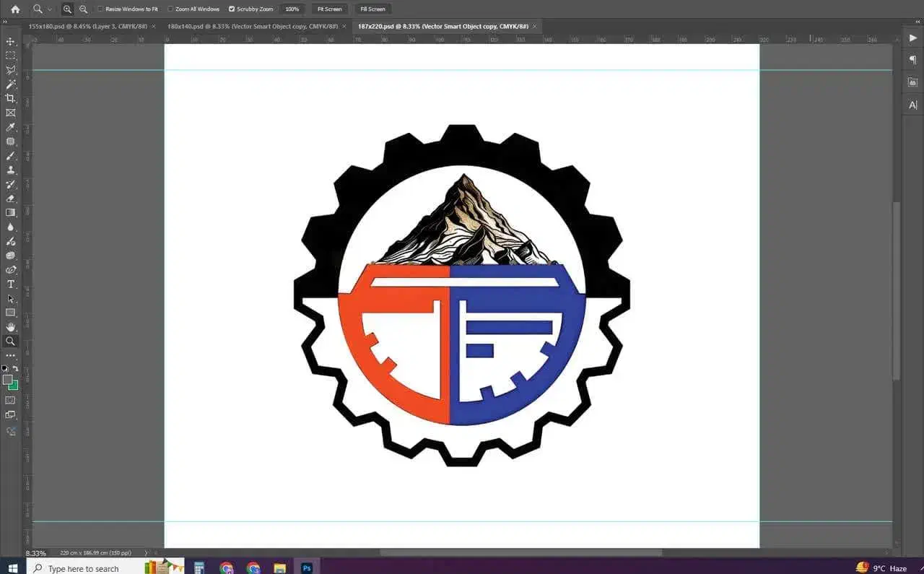Check the Zoom All Windows option
The width and height of the screenshot is (924, 574).
pos(170,9)
